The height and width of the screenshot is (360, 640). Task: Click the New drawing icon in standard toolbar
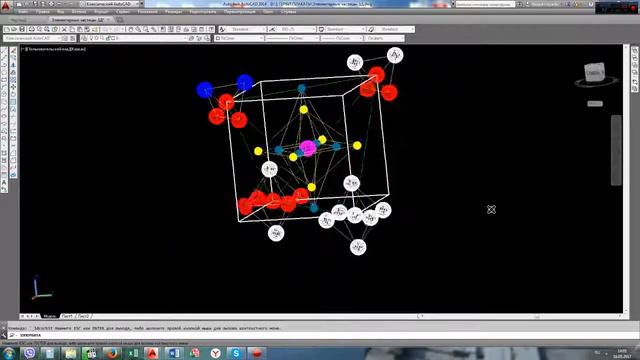click(7, 29)
